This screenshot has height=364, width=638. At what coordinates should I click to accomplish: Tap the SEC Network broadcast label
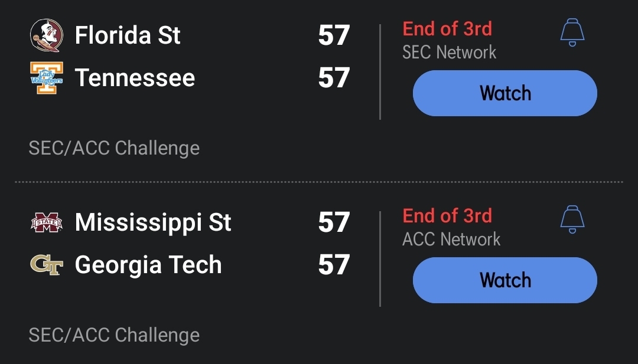click(x=449, y=53)
